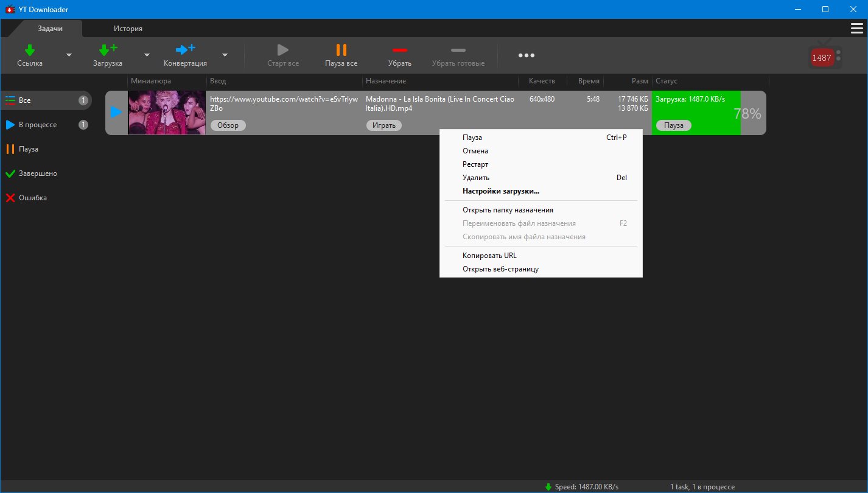Viewport: 868px width, 493px height.
Task: Open the three-dots more options icon
Action: pyautogui.click(x=527, y=55)
